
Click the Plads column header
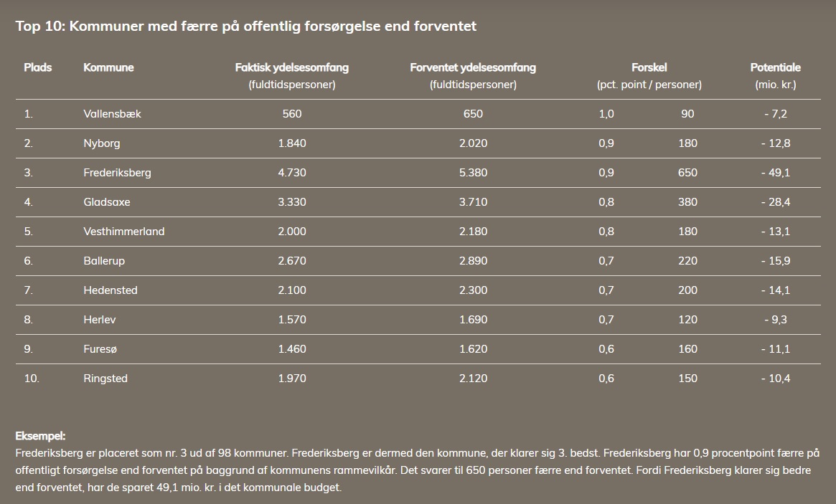point(38,67)
